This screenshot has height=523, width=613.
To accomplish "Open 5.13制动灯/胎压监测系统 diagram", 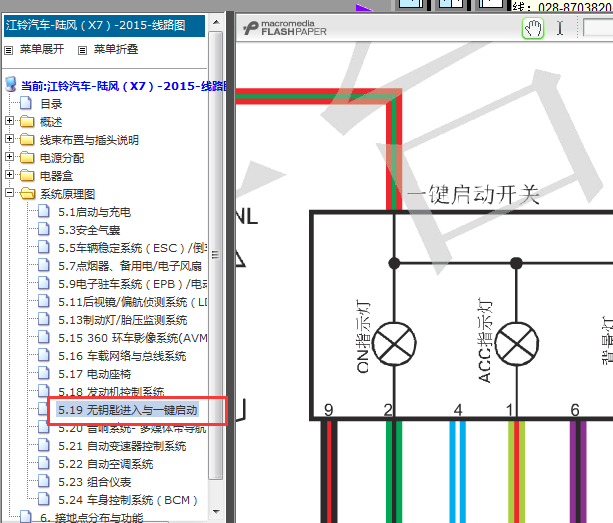I will click(123, 320).
